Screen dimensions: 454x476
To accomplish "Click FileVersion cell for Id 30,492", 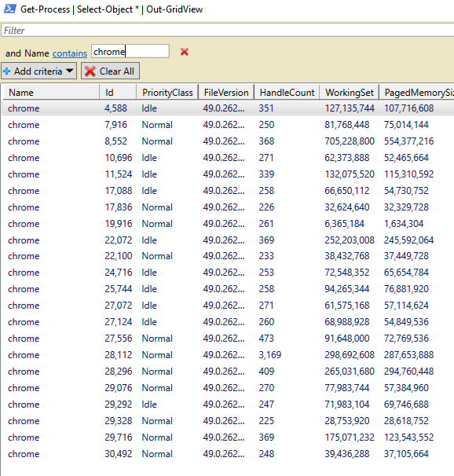I will [224, 454].
